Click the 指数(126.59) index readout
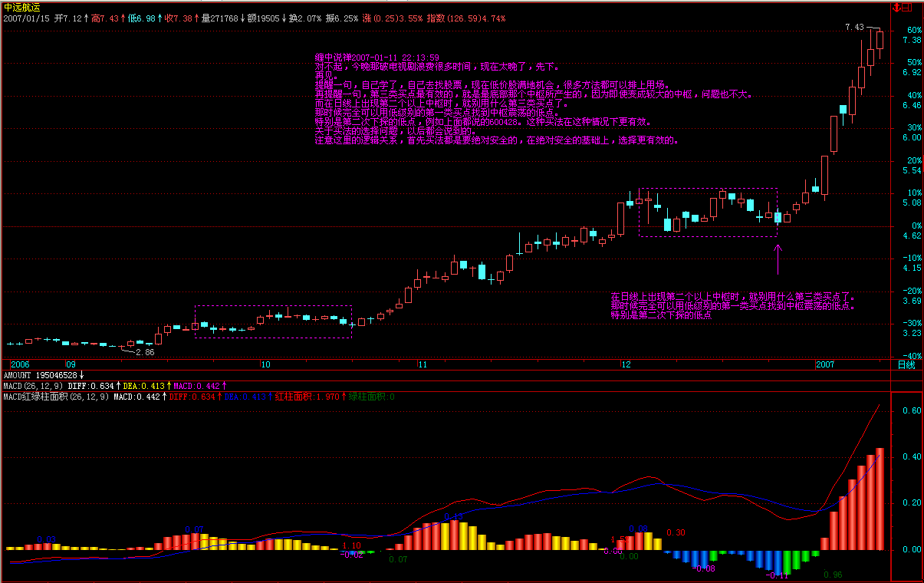 (x=456, y=17)
